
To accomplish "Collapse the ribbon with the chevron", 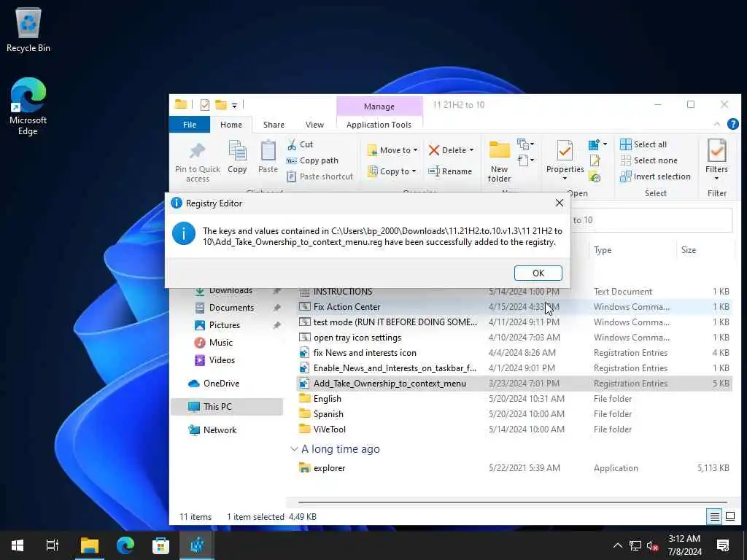I will [x=716, y=124].
